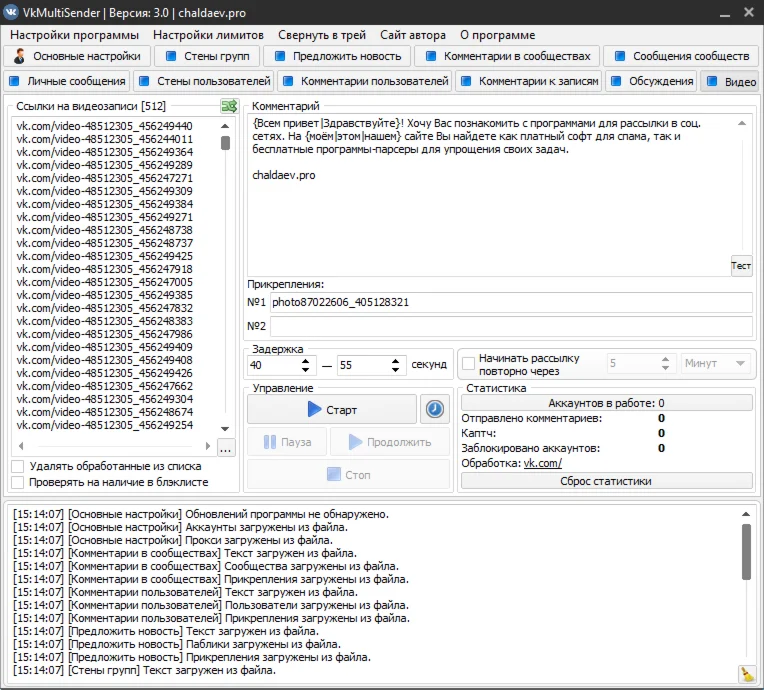Increase the minimum delay value of 40

308,360
